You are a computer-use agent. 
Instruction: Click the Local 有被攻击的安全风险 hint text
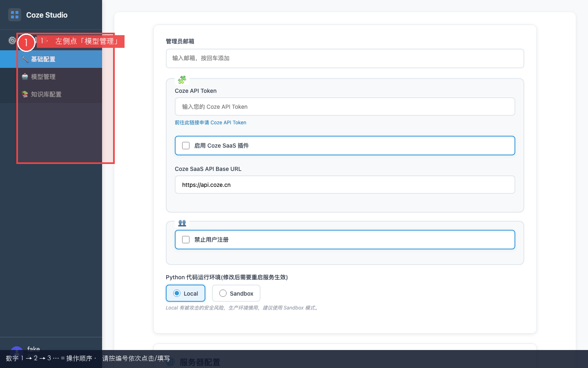click(x=243, y=308)
